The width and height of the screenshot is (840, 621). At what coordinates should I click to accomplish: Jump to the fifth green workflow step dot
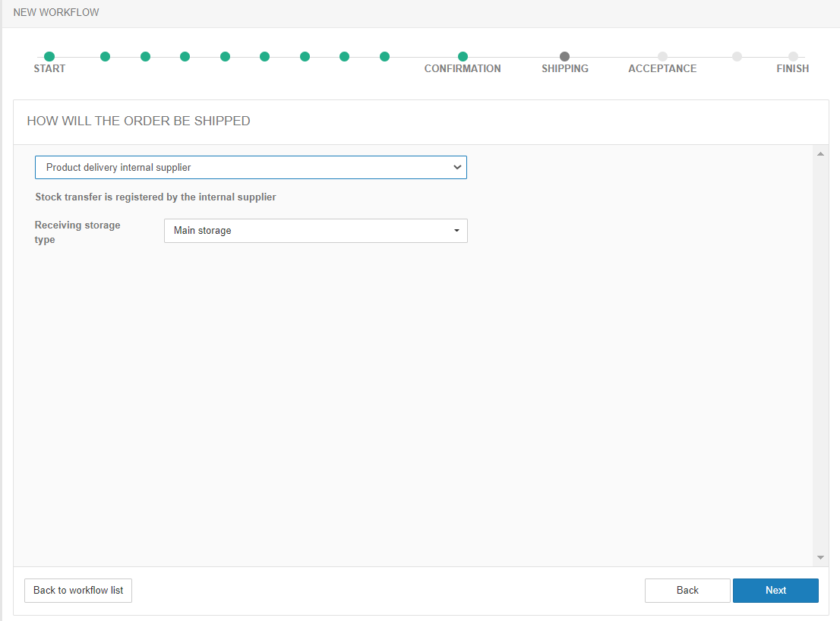point(225,56)
